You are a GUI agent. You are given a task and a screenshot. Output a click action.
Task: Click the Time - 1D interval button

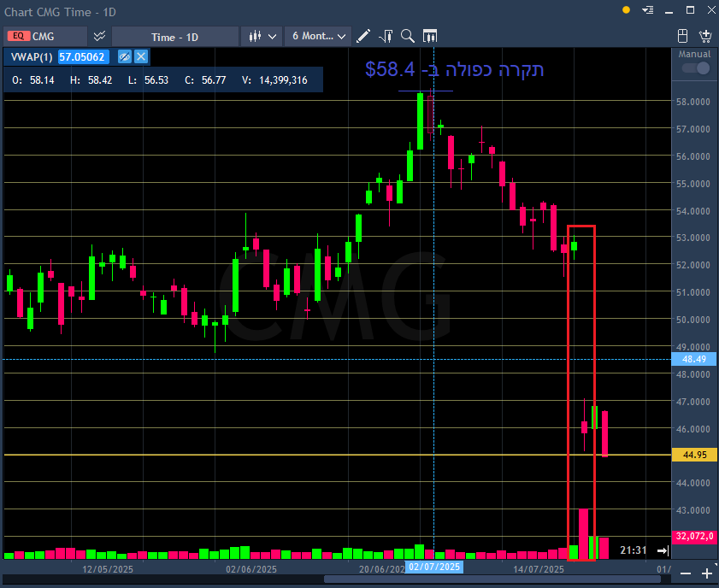pyautogui.click(x=174, y=37)
